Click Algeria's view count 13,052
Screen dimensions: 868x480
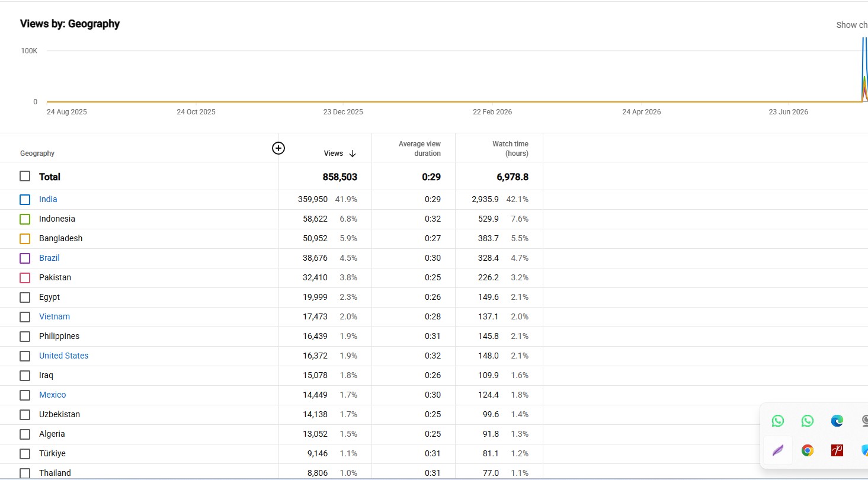[315, 434]
